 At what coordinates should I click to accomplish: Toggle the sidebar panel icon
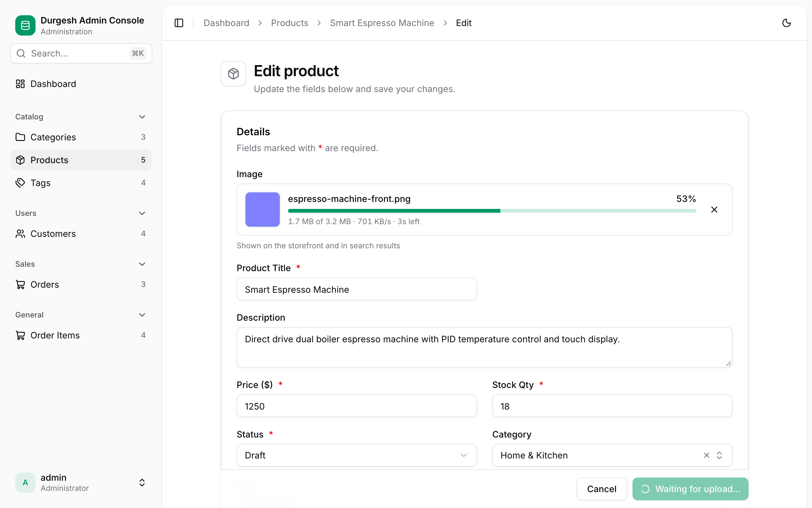click(179, 23)
